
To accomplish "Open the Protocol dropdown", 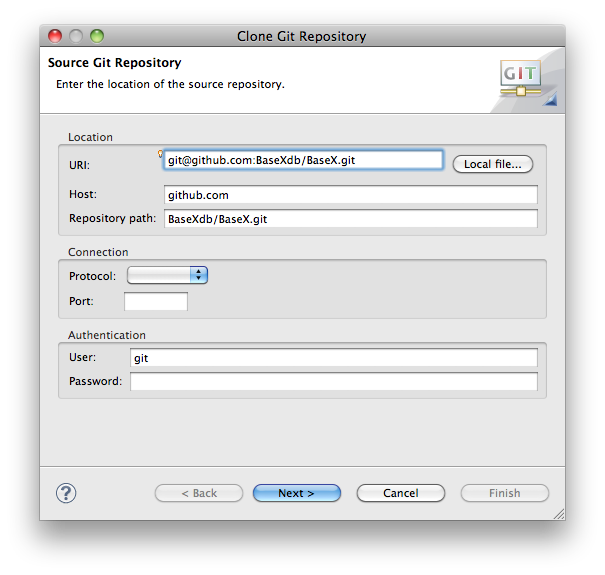I will [167, 276].
